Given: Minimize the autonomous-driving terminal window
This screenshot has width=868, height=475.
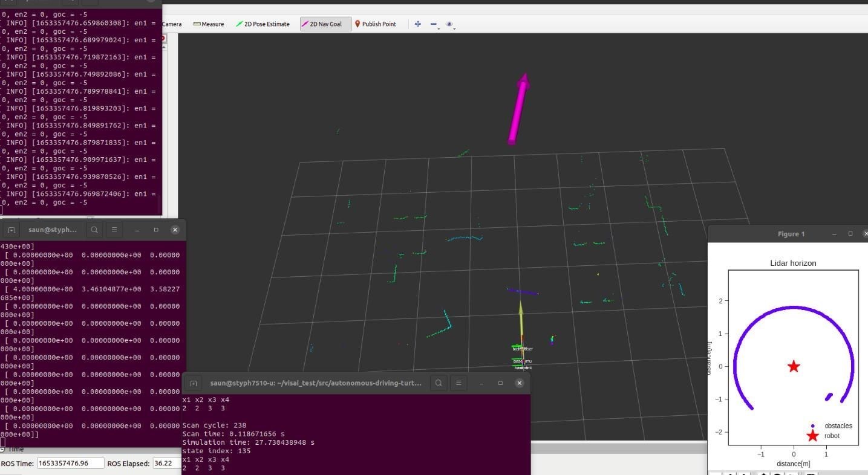Looking at the screenshot, I should [x=481, y=383].
